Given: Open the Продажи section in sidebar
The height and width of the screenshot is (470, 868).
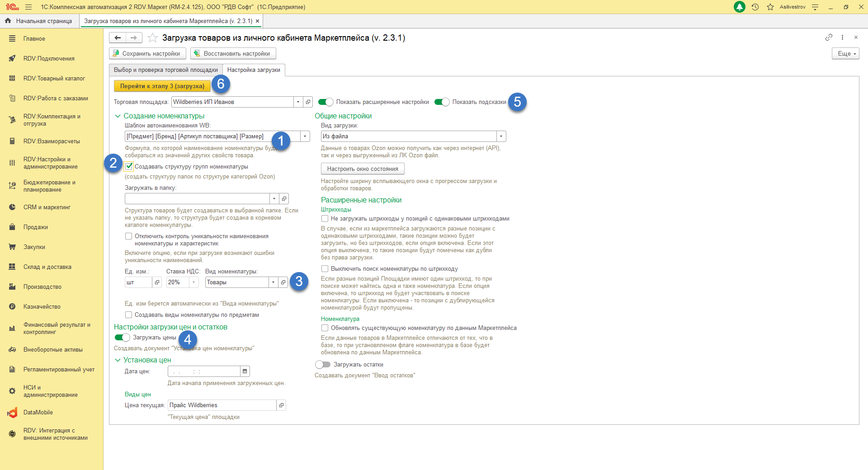Looking at the screenshot, I should pos(35,227).
